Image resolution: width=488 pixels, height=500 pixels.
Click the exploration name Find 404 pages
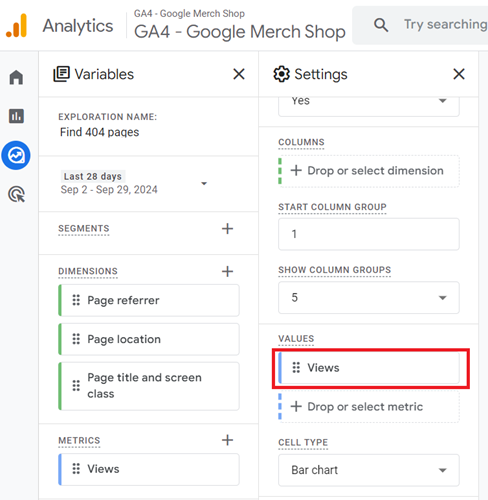tap(99, 132)
